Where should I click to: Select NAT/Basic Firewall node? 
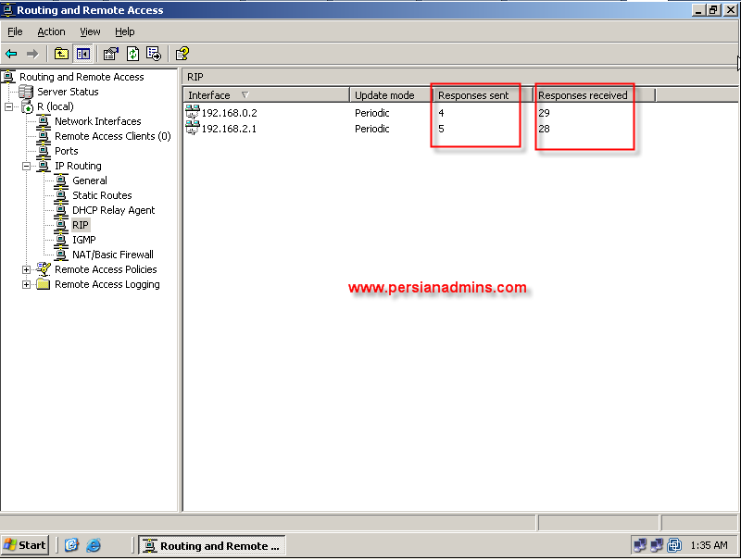pos(112,255)
